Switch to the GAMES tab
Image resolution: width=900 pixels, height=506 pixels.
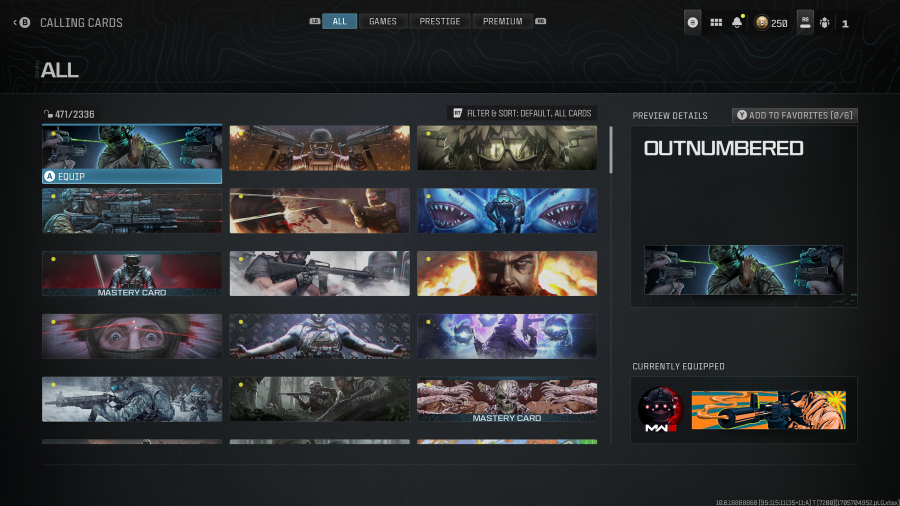coord(383,21)
